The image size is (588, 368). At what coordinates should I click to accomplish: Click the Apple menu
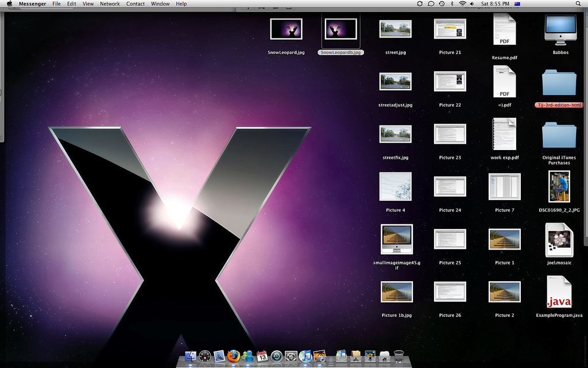click(x=9, y=3)
